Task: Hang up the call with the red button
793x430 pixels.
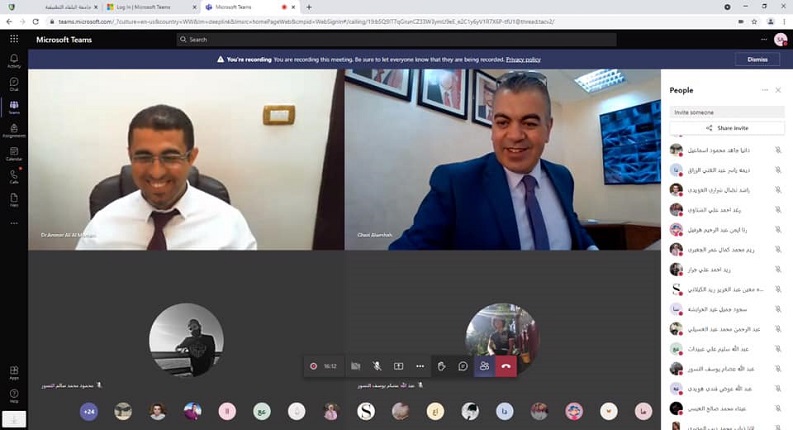Action: (x=506, y=366)
